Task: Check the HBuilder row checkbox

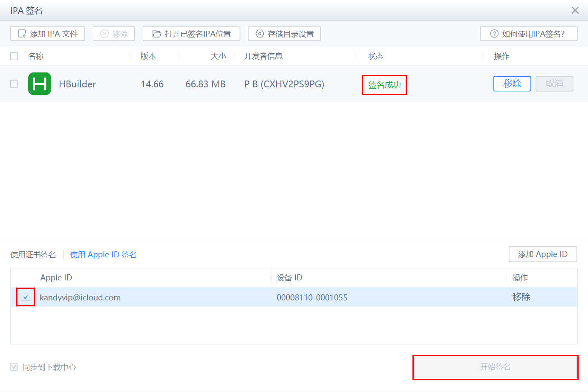Action: (14, 84)
